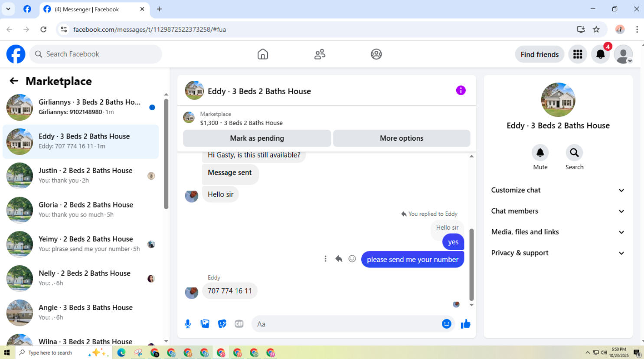This screenshot has width=644, height=359.
Task: Send a voice clip with microphone icon
Action: (x=188, y=324)
